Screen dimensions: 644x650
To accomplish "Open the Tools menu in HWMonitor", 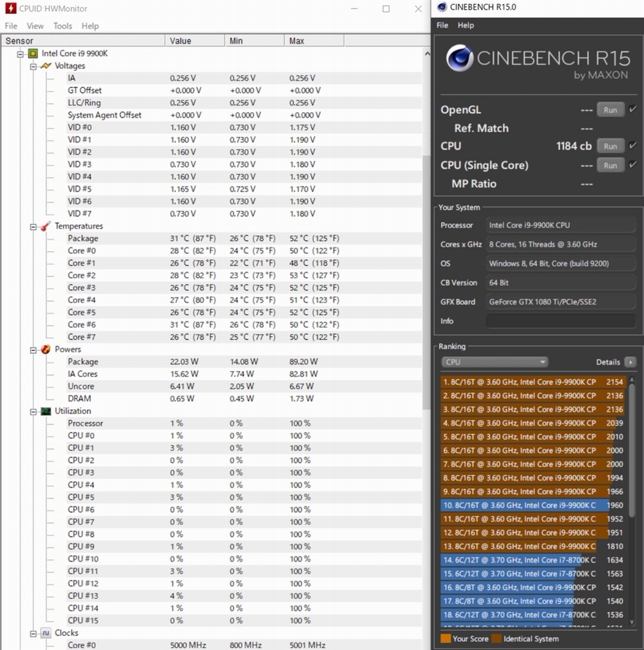I will (62, 26).
